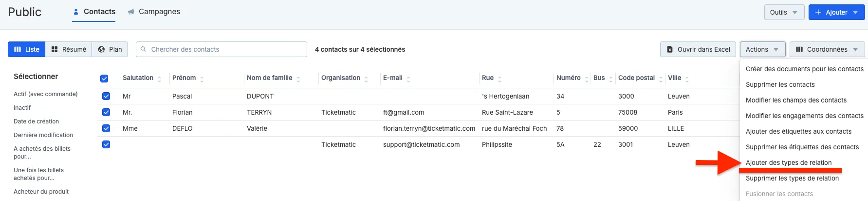868x201 pixels.
Task: Click the Coordonnées columns icon
Action: click(799, 49)
